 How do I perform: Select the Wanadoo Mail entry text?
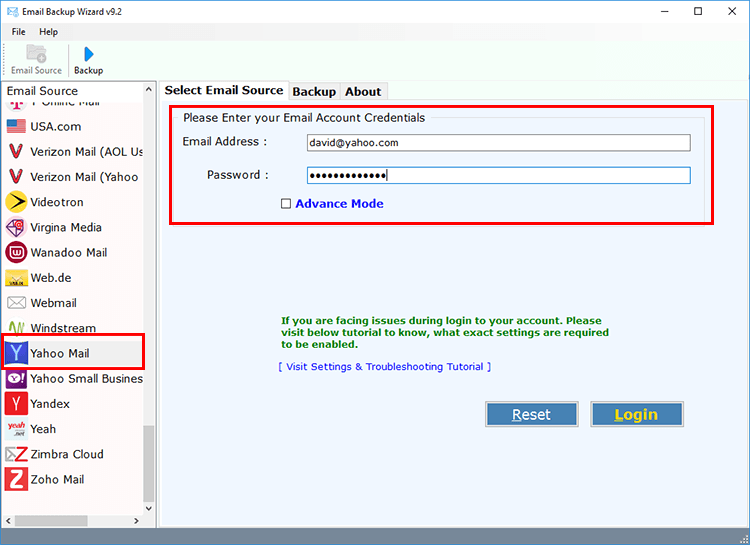[68, 252]
